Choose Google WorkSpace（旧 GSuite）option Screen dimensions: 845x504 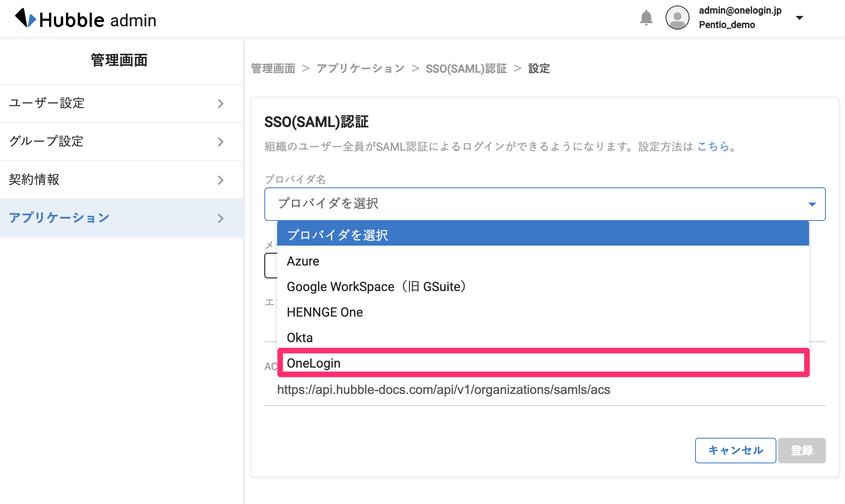(x=543, y=287)
